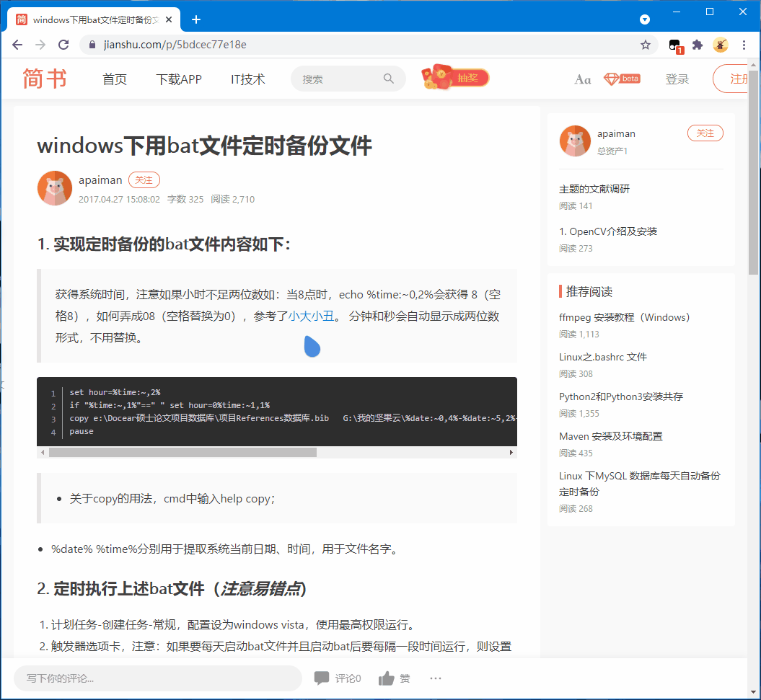Bookmark this page with star icon

[645, 45]
